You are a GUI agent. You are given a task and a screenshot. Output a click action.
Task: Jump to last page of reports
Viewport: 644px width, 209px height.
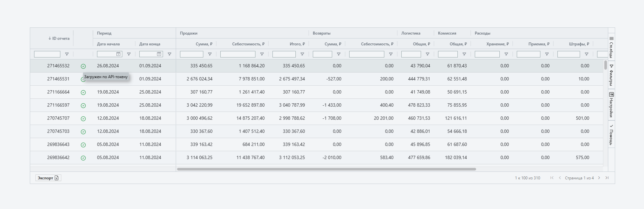607,178
